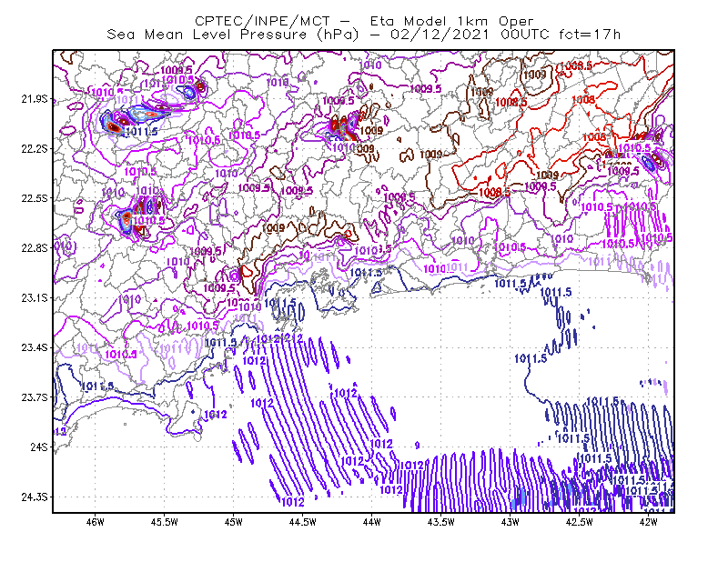This screenshot has width=728, height=562.
Task: Select the 24.3S latitude axis label
Action: point(35,497)
